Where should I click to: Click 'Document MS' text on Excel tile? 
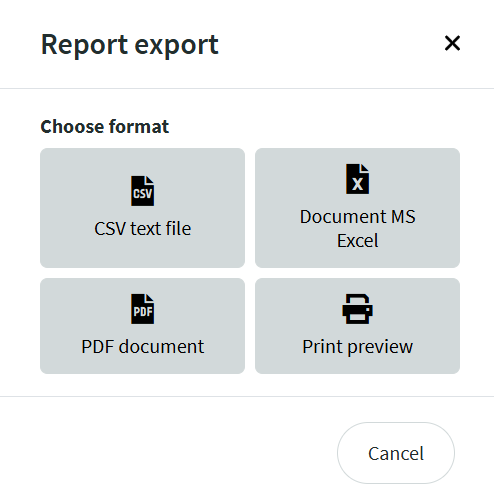pos(357,217)
